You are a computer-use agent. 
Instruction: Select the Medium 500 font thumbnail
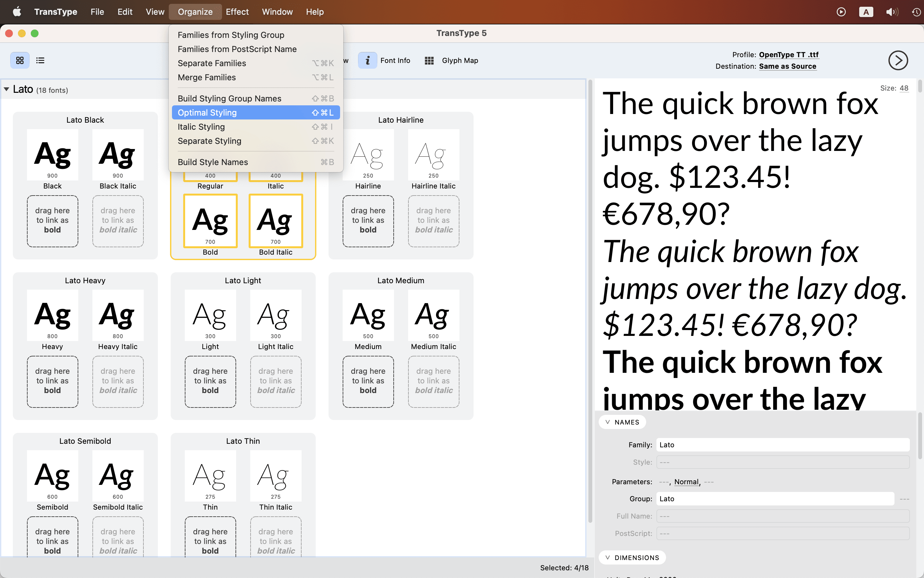coord(368,315)
